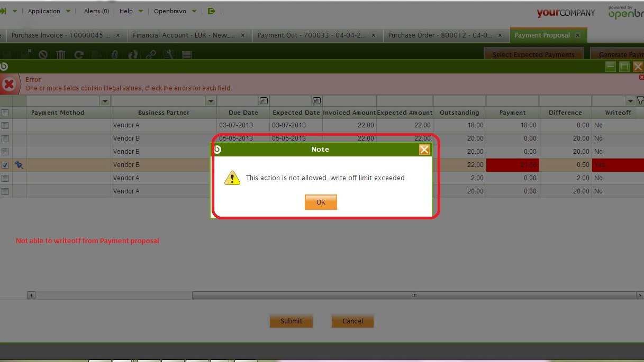Click the toggle form/grid view icon

186,55
